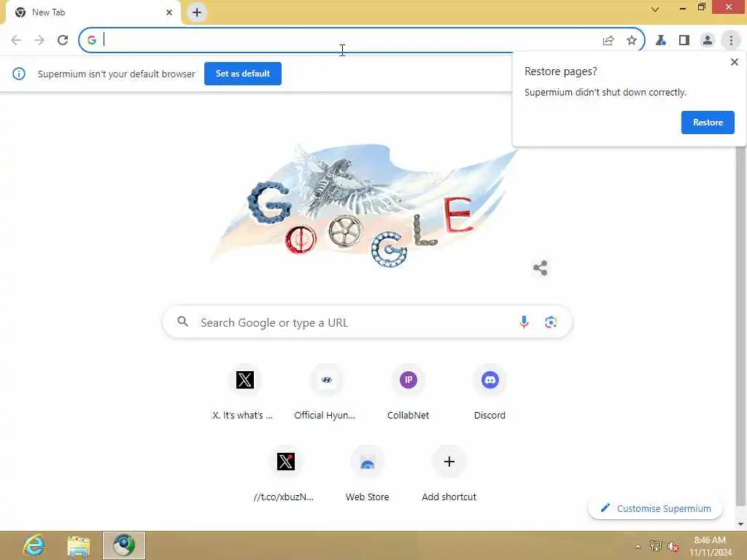Show hidden tray icons
Viewport: 747px width, 560px height.
click(638, 546)
